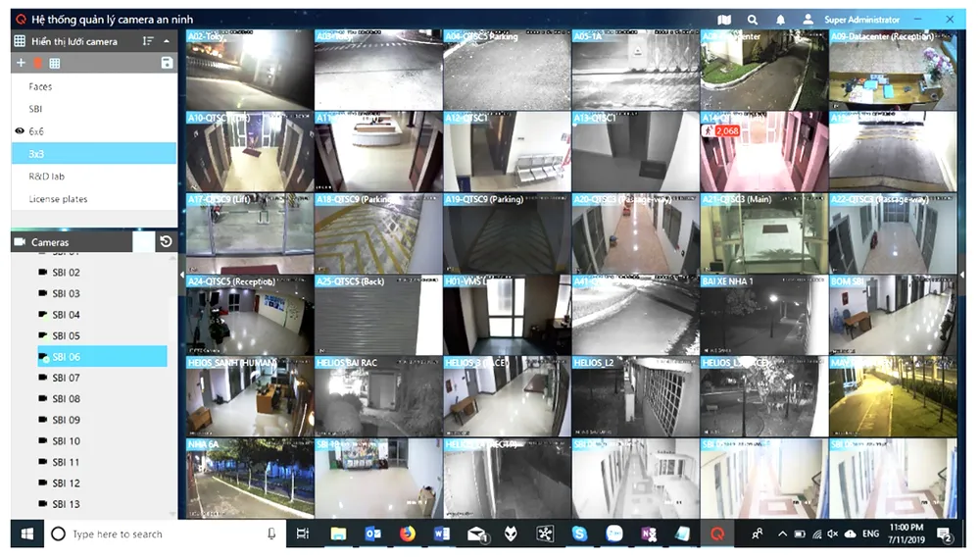Collapse left sidebar with arrow handle
Screen dimensions: 980x560
click(182, 274)
